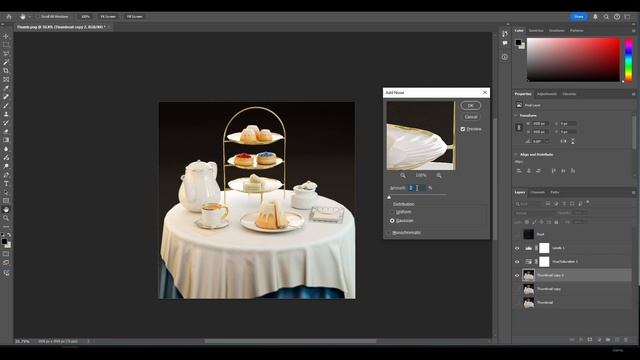
Task: Zoom out the Add Noise preview
Action: click(403, 176)
